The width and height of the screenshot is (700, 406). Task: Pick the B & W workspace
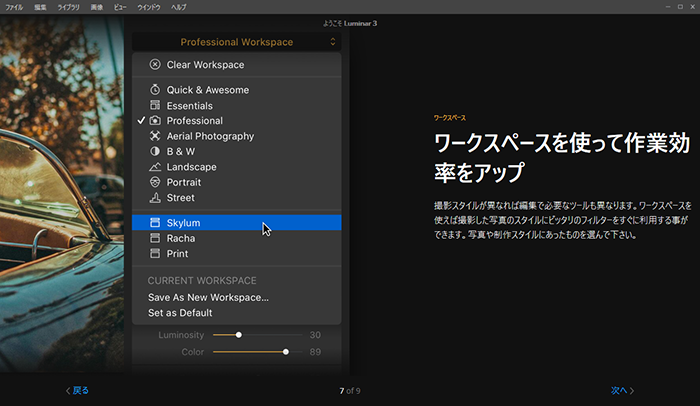[x=237, y=151]
